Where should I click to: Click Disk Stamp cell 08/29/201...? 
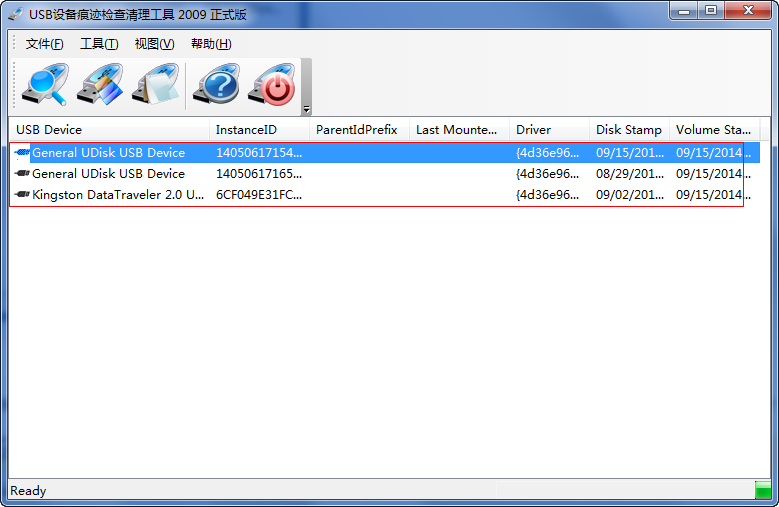pos(630,174)
